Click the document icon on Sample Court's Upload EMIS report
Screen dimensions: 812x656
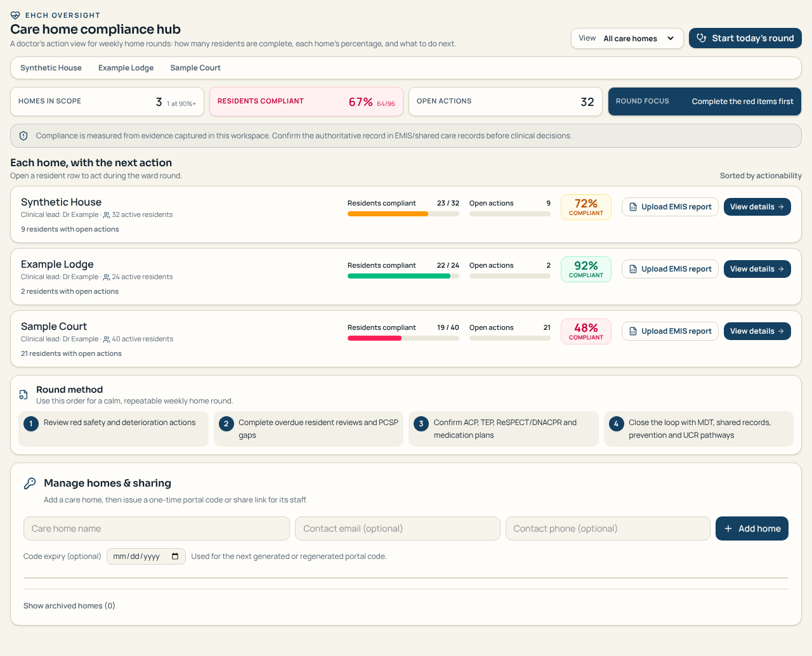click(x=633, y=331)
